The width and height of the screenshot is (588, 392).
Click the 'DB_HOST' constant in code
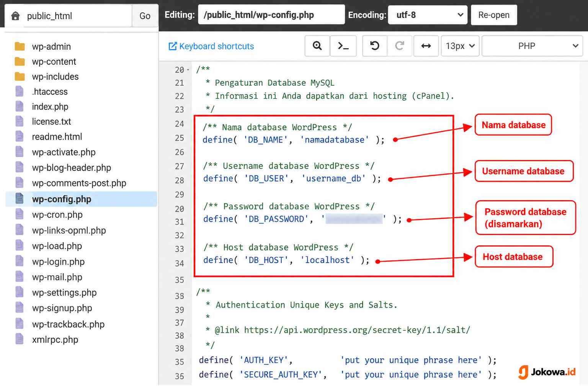click(x=266, y=260)
